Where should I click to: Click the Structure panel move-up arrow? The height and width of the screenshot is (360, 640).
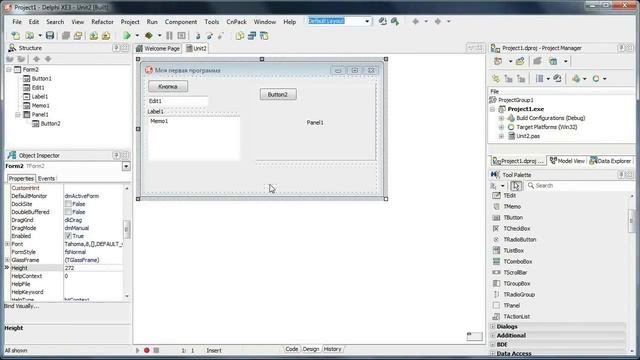tap(36, 59)
